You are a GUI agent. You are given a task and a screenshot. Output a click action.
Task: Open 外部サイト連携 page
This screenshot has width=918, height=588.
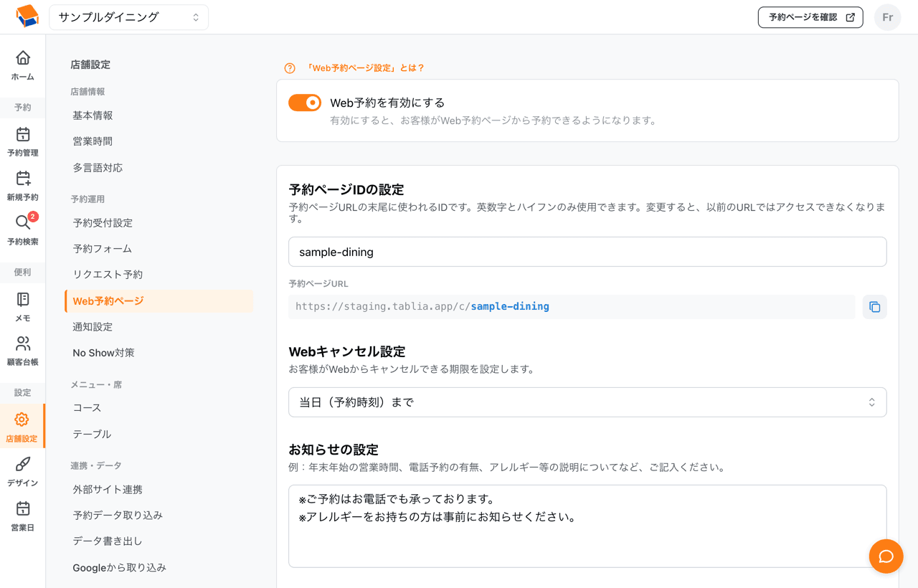108,490
